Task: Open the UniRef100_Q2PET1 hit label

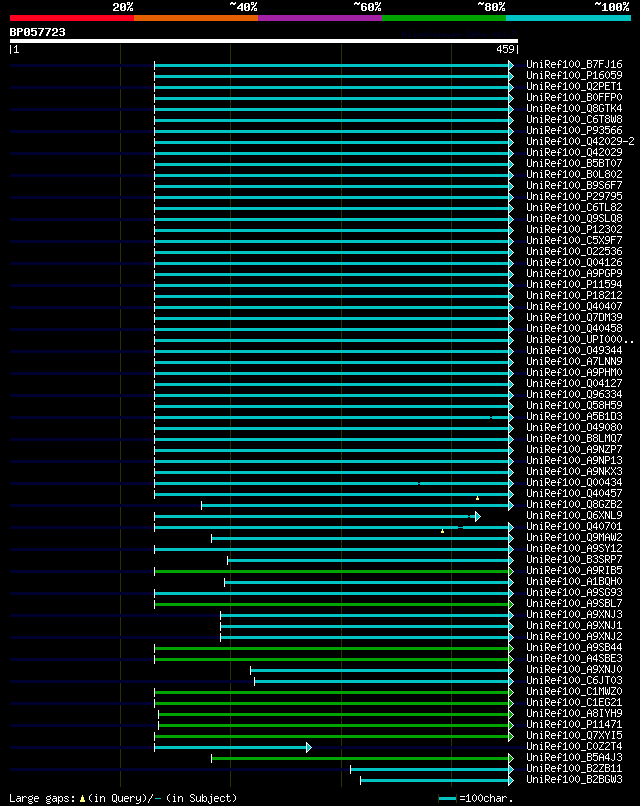Action: tap(574, 86)
